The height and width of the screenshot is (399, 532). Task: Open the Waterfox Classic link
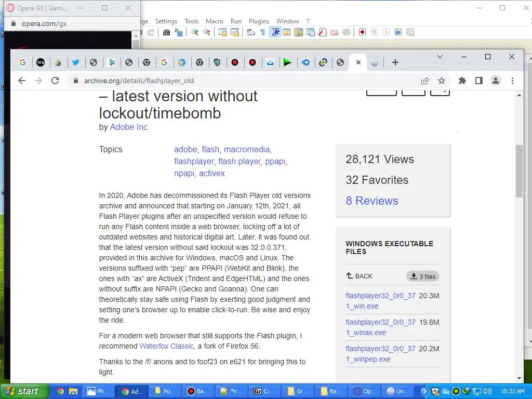tap(167, 346)
